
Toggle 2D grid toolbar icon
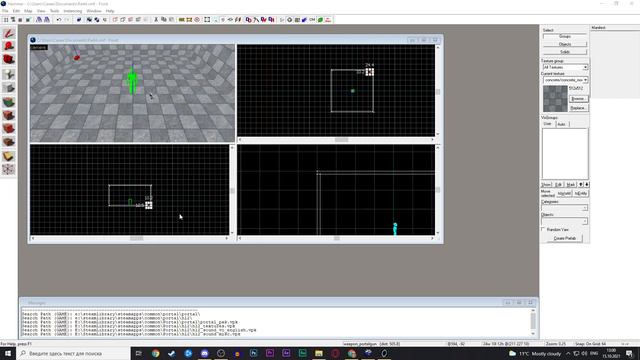pyautogui.click(x=6, y=20)
